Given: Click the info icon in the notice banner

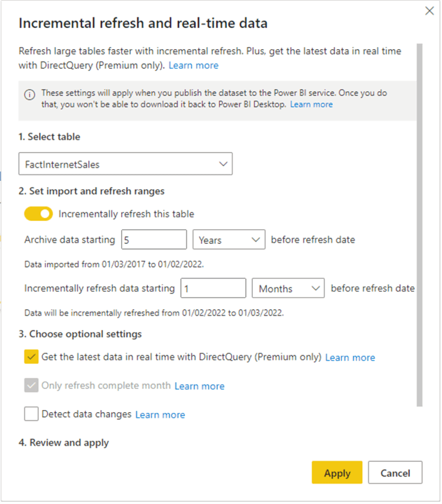Looking at the screenshot, I should [30, 95].
